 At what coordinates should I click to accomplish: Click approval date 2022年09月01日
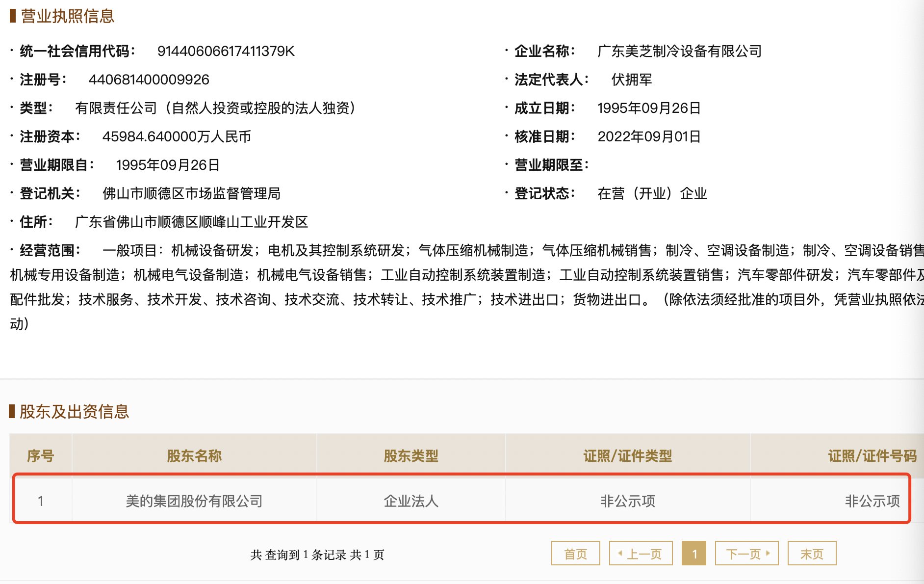(649, 136)
